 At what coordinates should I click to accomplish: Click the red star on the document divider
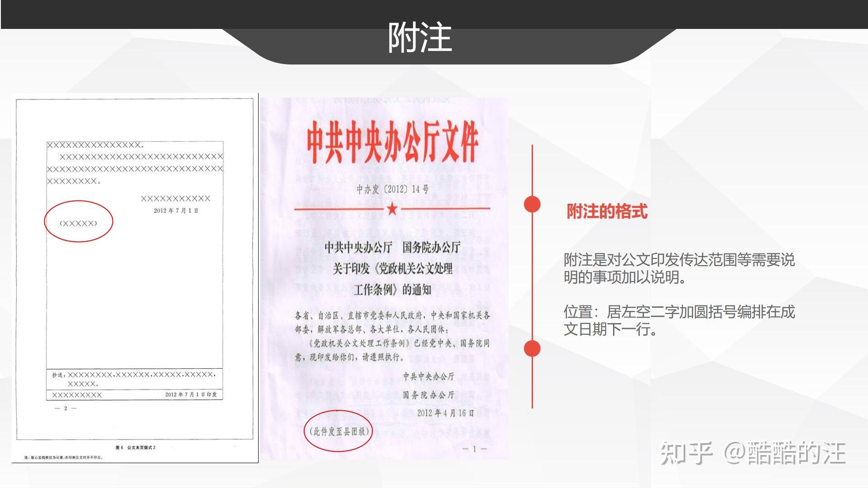[392, 209]
